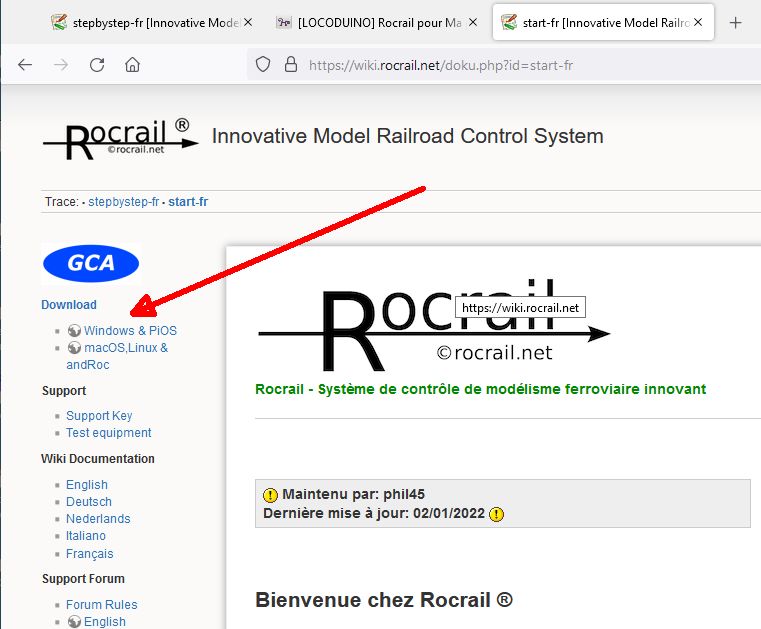This screenshot has height=629, width=761.
Task: Switch to the LOCODUINO Rocrail tab
Action: [371, 23]
